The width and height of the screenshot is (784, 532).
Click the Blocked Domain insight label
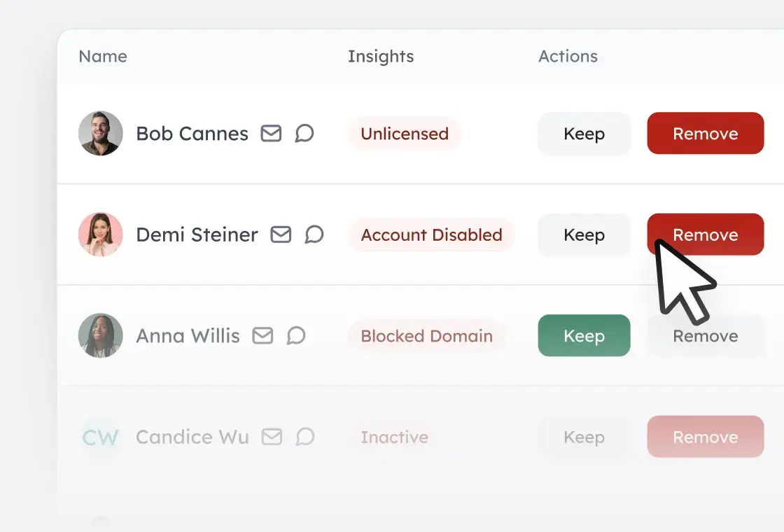[x=426, y=336]
